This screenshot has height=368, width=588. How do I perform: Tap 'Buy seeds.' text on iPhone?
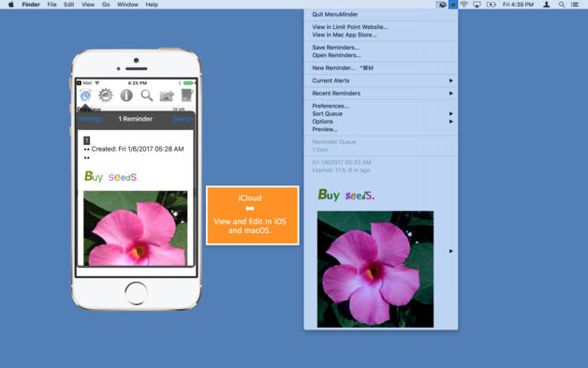[111, 176]
